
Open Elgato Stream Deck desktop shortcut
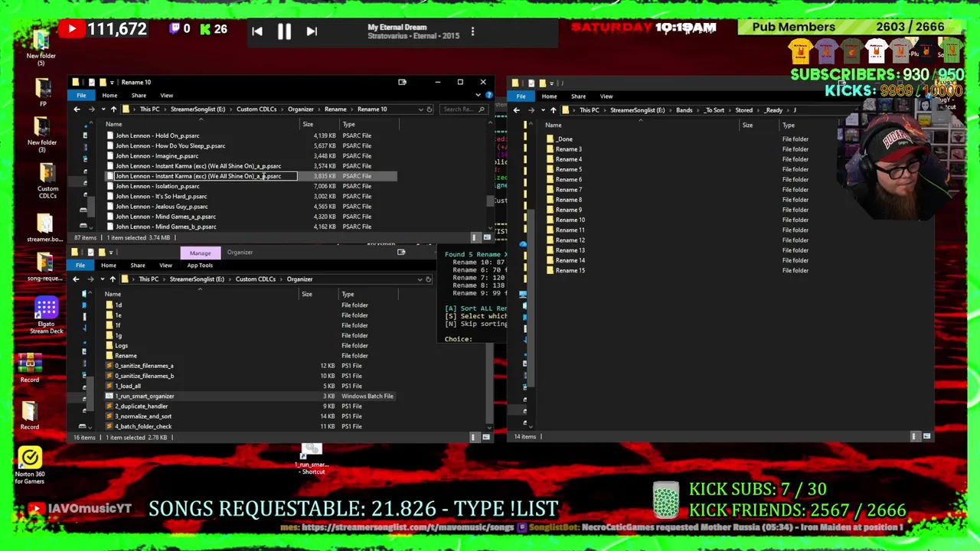point(46,315)
